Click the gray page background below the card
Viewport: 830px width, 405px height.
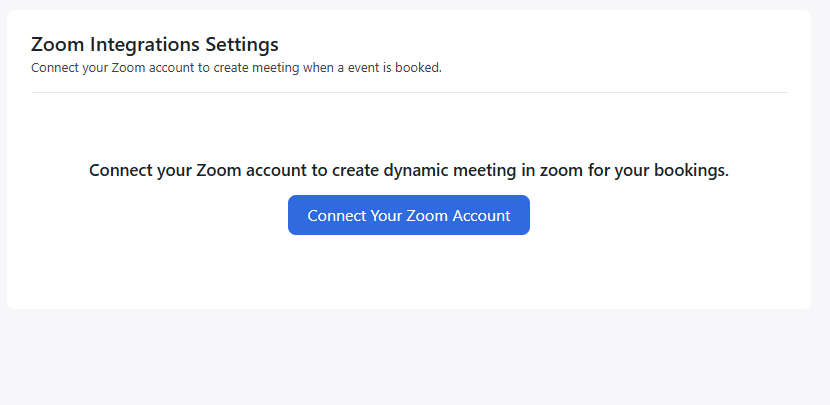(x=408, y=358)
